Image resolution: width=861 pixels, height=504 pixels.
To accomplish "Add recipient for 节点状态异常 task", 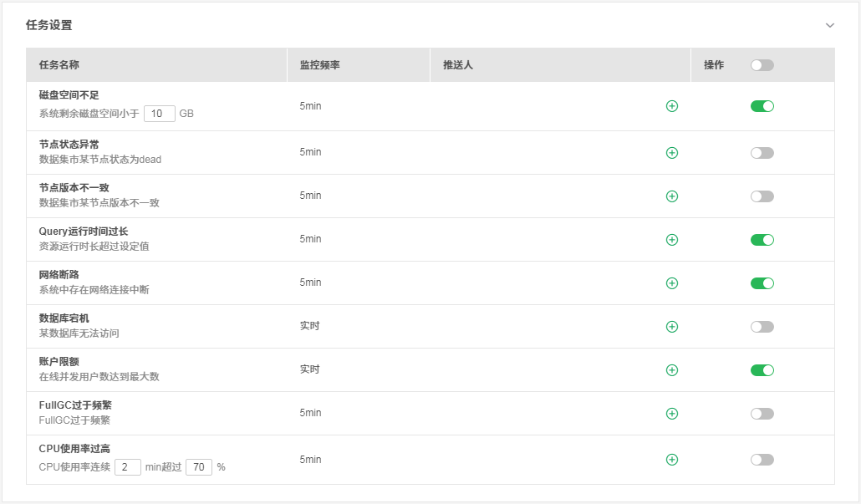I will [671, 153].
